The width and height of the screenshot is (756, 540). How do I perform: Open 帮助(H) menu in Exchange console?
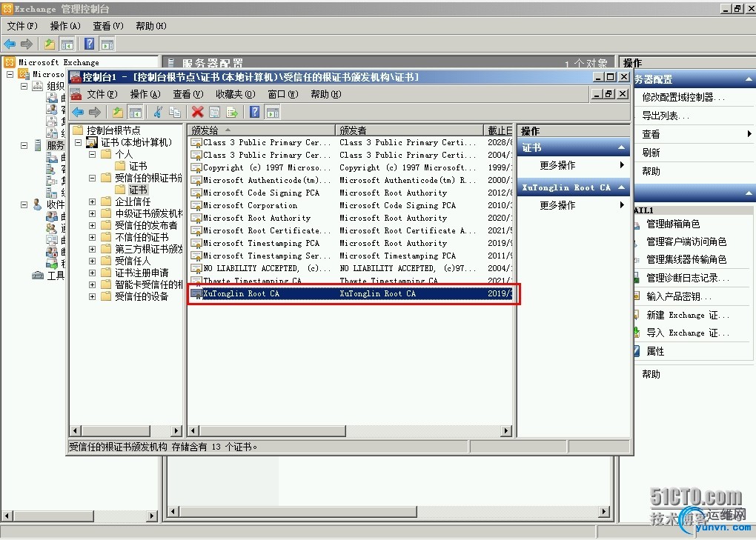(151, 26)
